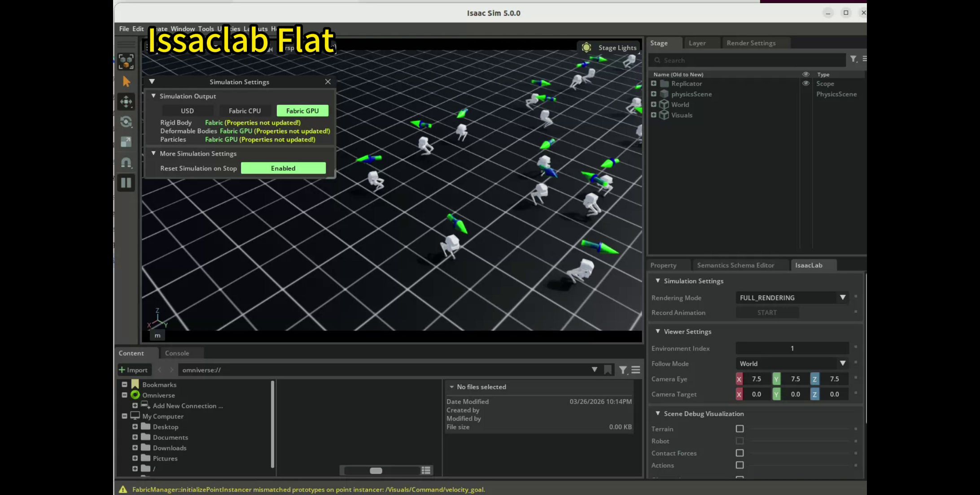Open the Rendering Mode dropdown
The width and height of the screenshot is (980, 495).
792,298
